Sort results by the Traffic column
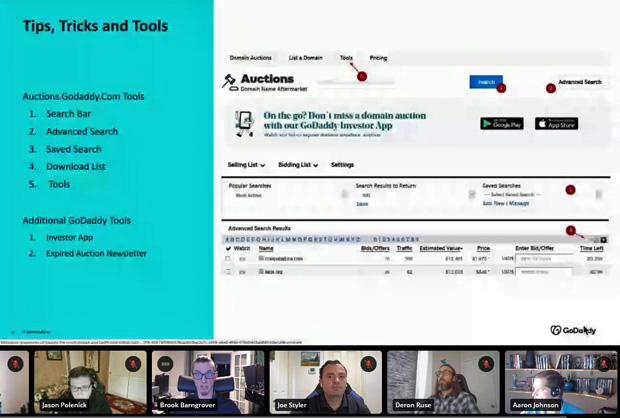Screen dimensions: 620x418 tap(405, 248)
